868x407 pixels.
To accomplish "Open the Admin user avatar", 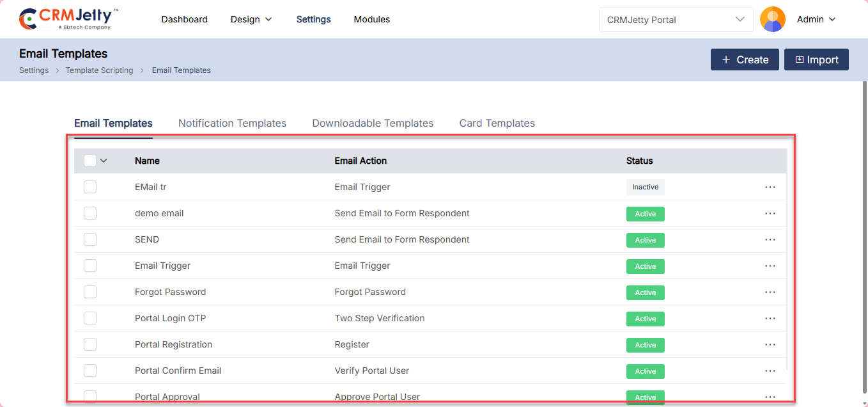I will (772, 19).
